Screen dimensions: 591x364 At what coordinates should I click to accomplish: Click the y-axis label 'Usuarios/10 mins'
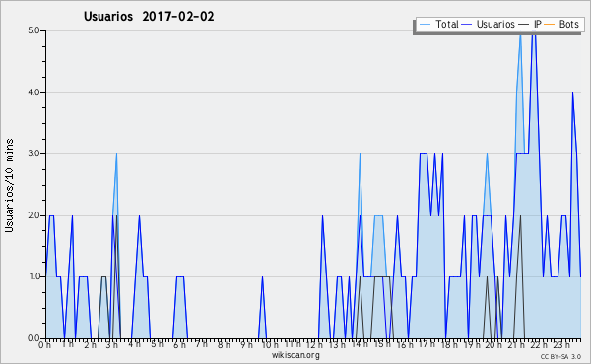(x=9, y=185)
